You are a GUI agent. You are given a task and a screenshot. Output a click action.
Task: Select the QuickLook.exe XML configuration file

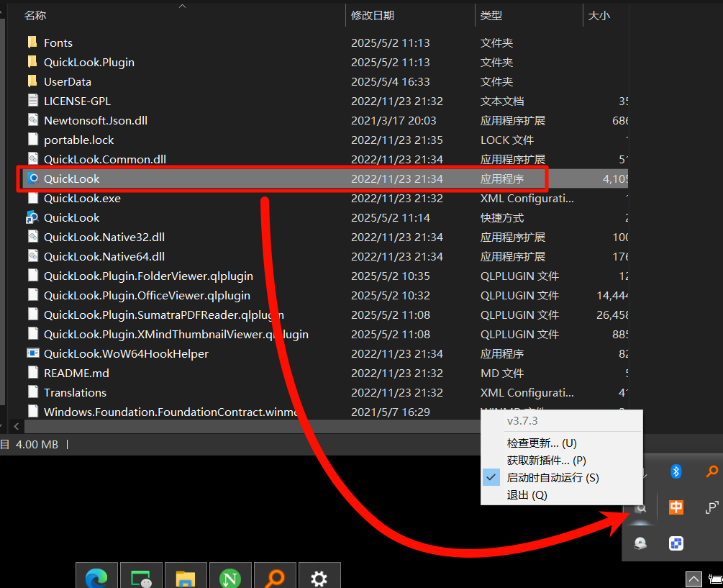(x=82, y=198)
